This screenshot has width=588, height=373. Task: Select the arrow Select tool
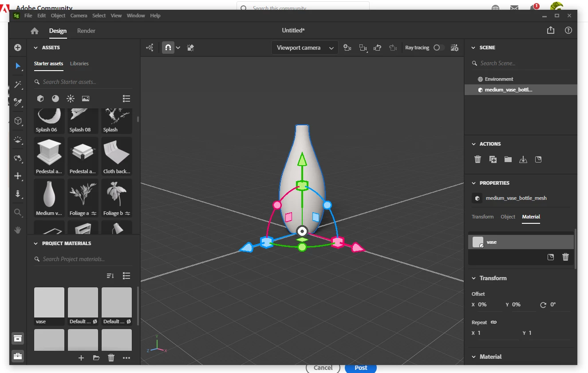coord(18,66)
